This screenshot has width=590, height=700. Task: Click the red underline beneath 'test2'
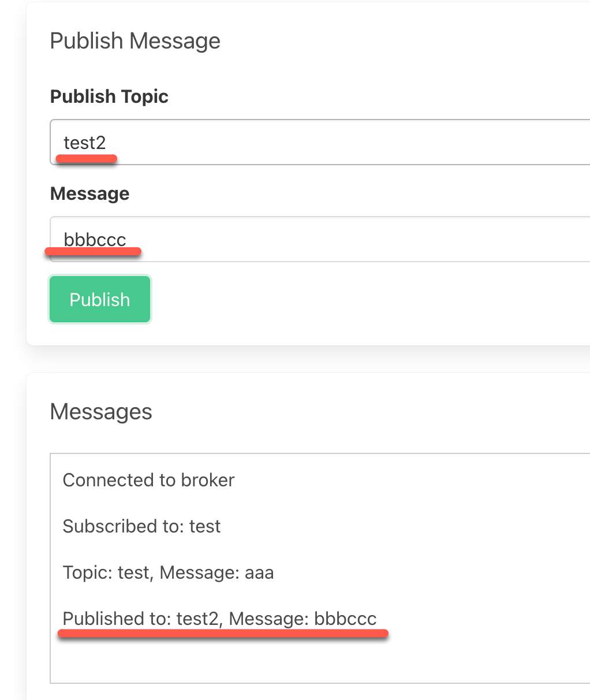click(x=87, y=158)
